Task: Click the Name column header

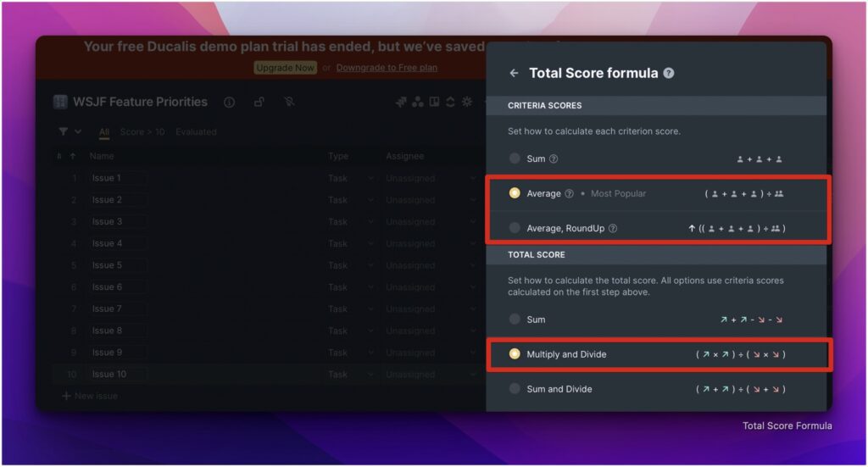Action: coord(102,157)
